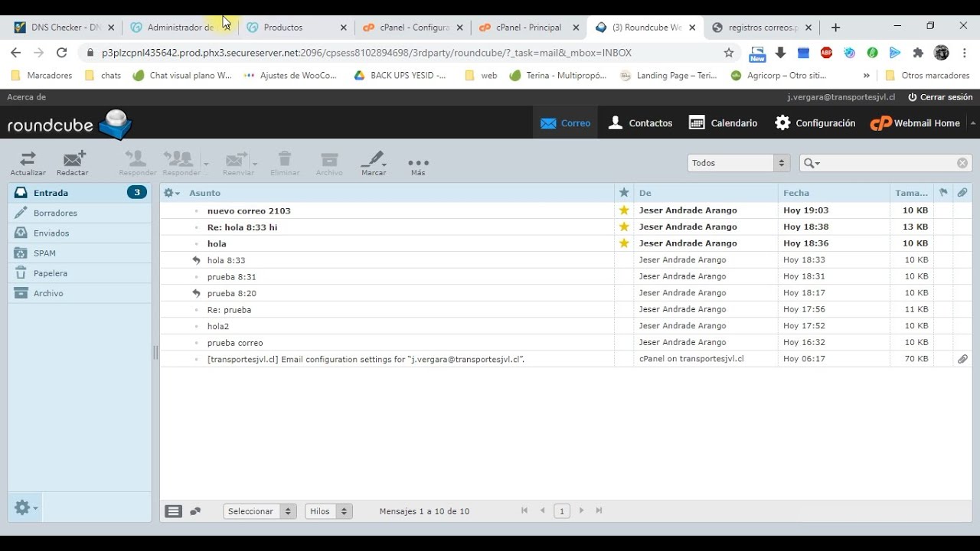Click the Archivo archive toolbar icon

tap(329, 163)
